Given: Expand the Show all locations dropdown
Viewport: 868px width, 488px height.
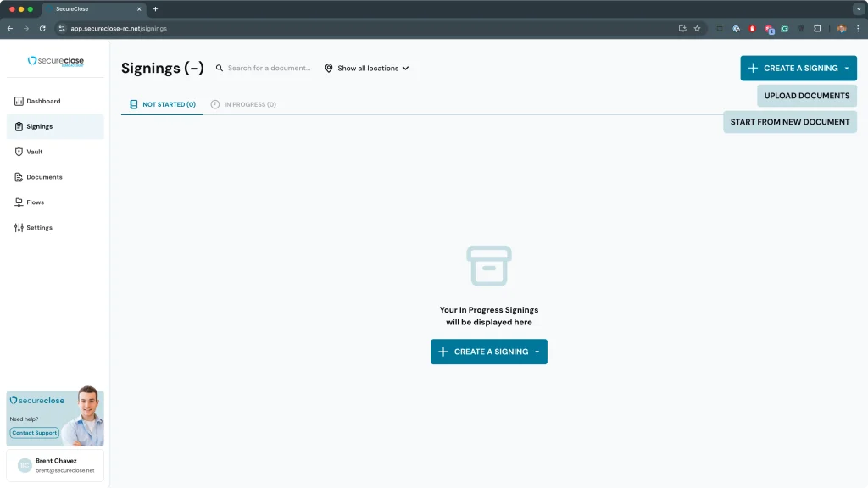Looking at the screenshot, I should [x=367, y=69].
